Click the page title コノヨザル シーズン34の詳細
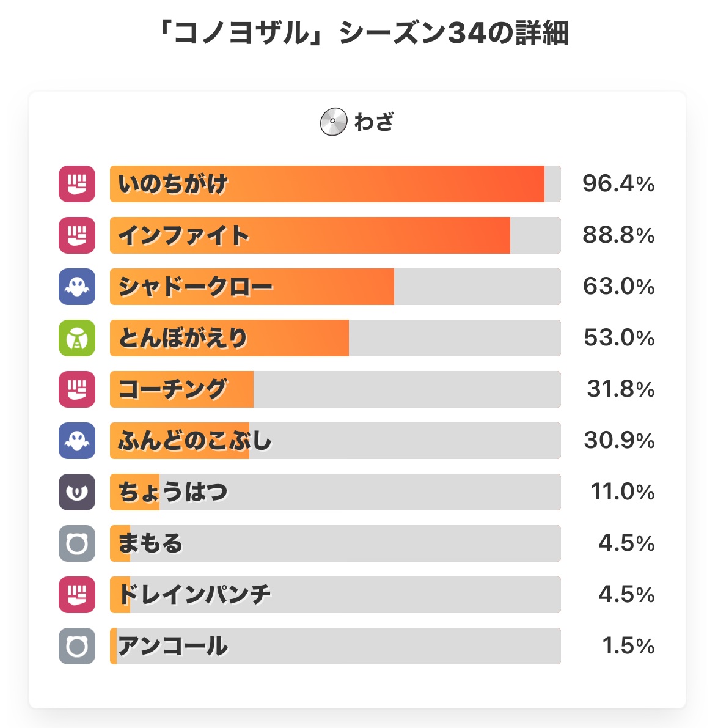The width and height of the screenshot is (715, 728). (362, 34)
